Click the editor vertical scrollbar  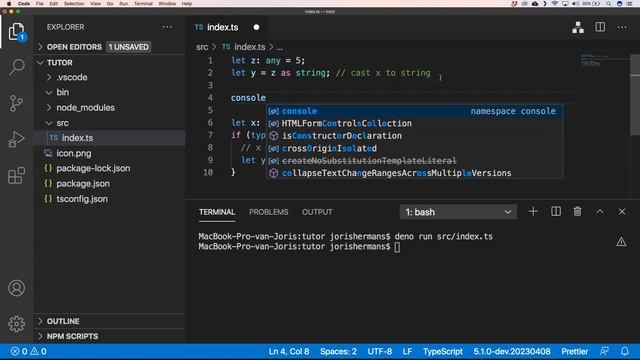pyautogui.click(x=635, y=94)
